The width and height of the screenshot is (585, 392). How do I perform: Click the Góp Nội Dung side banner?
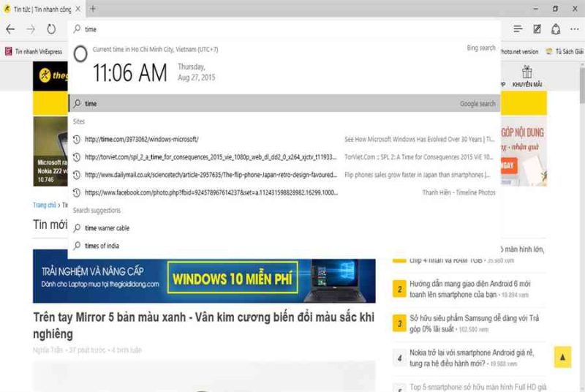pos(523,151)
